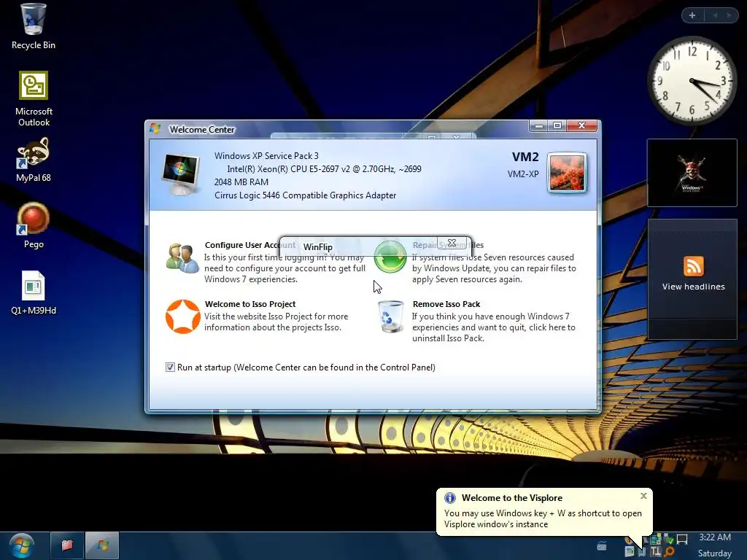Click the blue info icon in Visplore balloon
This screenshot has height=560, width=747.
tap(449, 498)
